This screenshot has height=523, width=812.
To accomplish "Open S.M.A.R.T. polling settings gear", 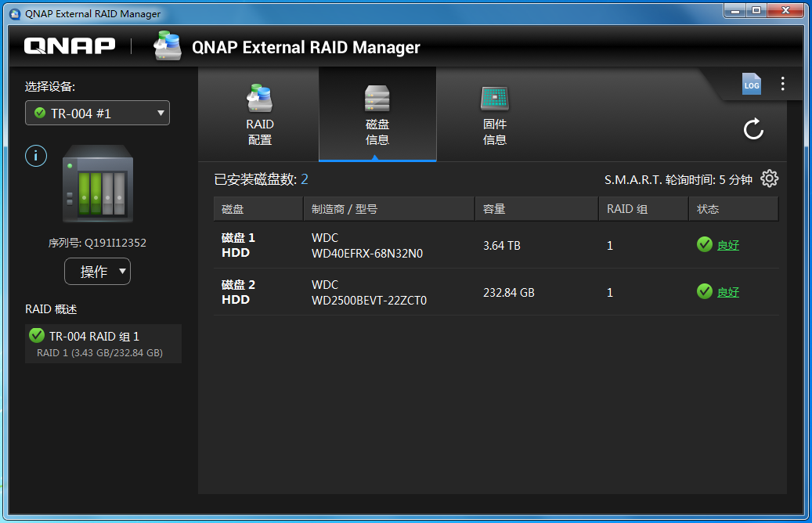I will [770, 179].
